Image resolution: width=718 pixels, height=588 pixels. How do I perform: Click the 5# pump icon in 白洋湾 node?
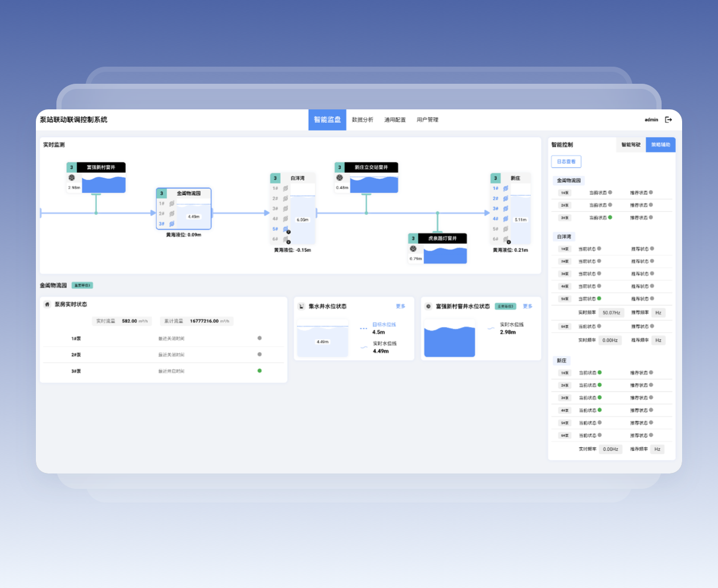point(285,229)
